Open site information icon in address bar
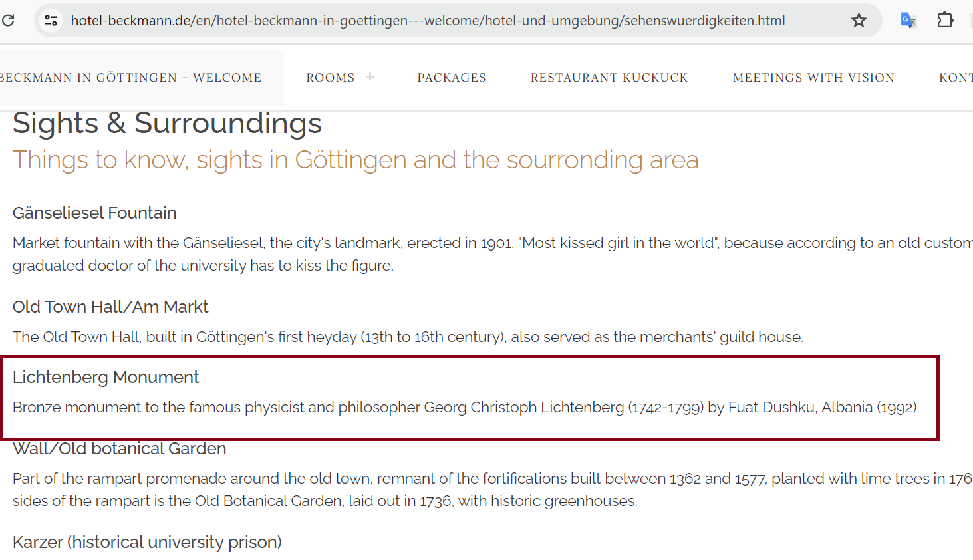 pyautogui.click(x=51, y=21)
